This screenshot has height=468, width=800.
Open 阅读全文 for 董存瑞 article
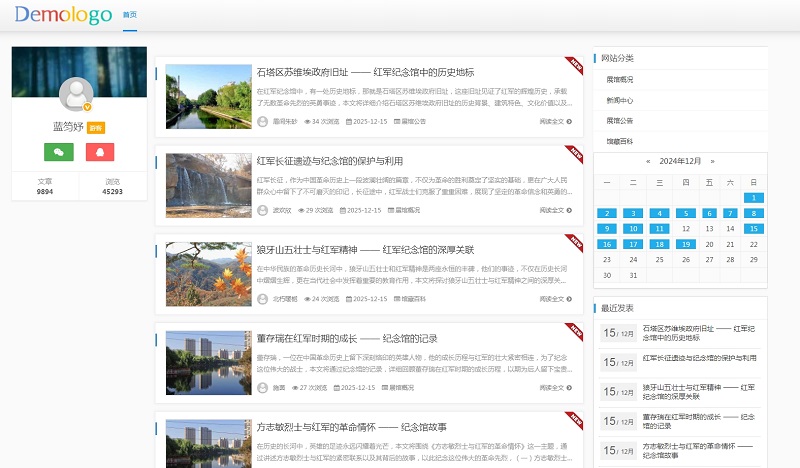click(556, 388)
